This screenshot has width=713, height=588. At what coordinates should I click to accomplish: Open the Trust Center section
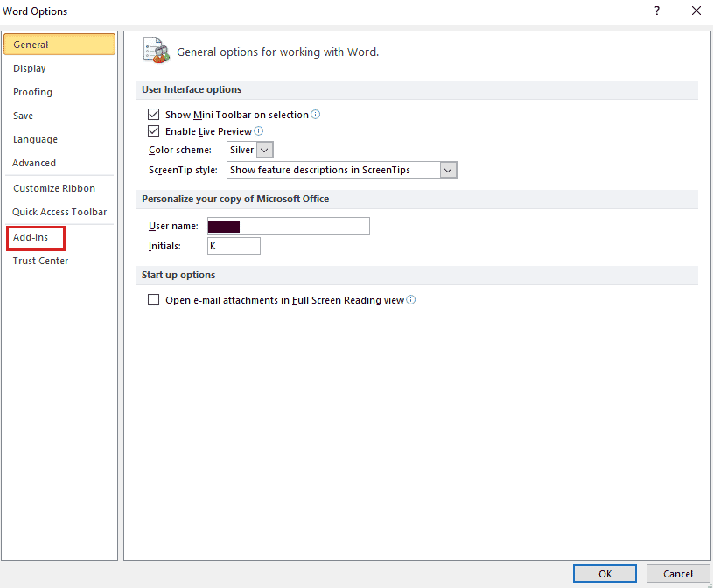coord(40,261)
